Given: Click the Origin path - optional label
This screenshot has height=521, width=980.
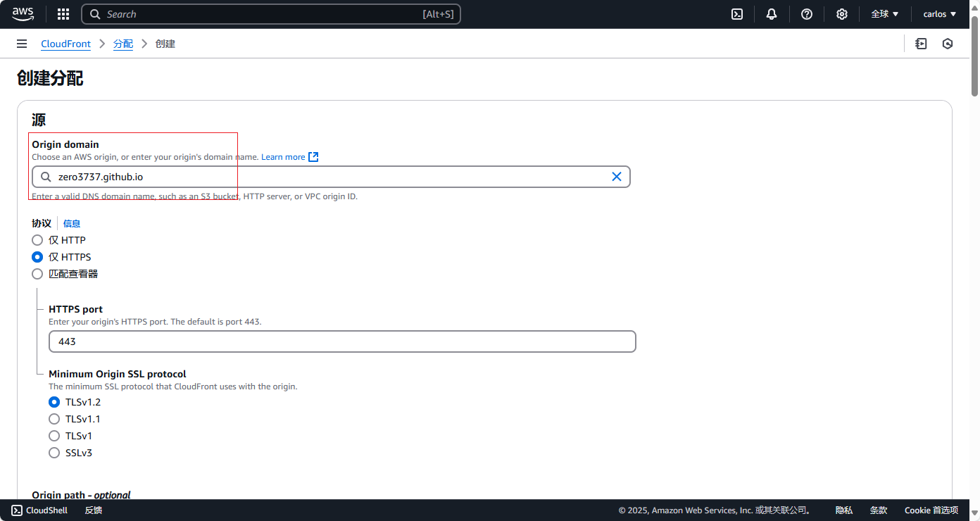Looking at the screenshot, I should click(82, 495).
